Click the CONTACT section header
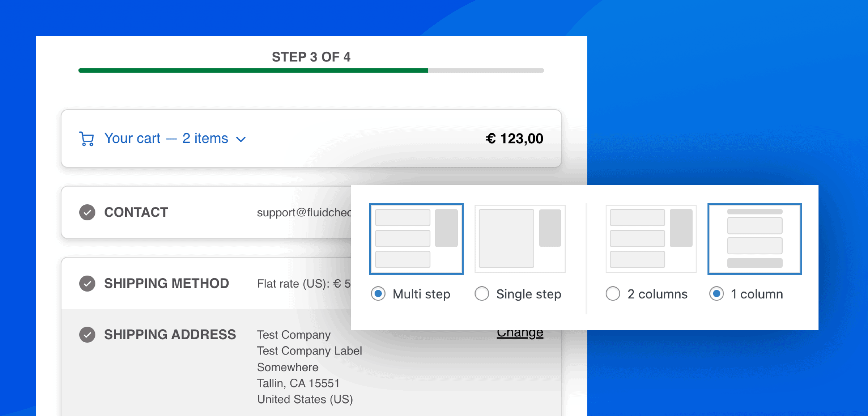 click(136, 212)
